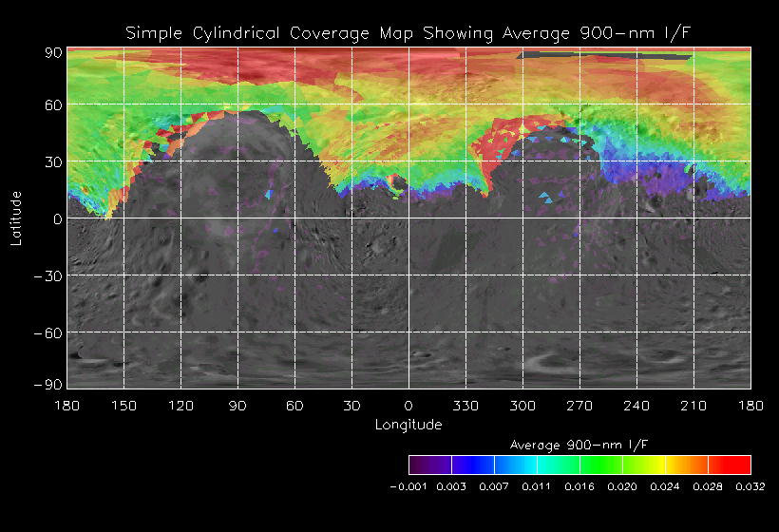The height and width of the screenshot is (532, 779).
Task: Click the dark gray gap strip near north pole
Action: pos(604,55)
